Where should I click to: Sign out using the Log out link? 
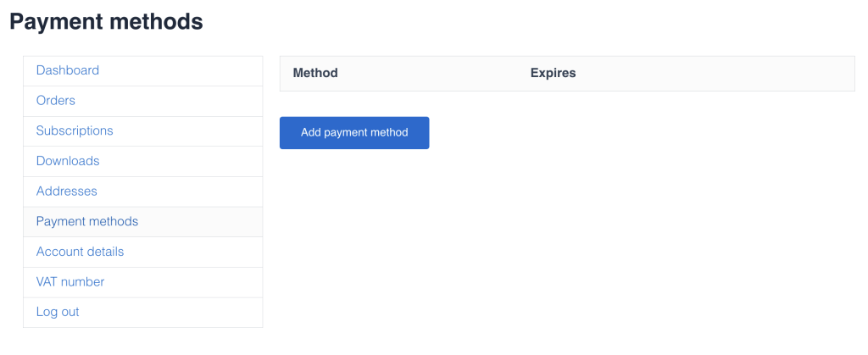coord(58,312)
